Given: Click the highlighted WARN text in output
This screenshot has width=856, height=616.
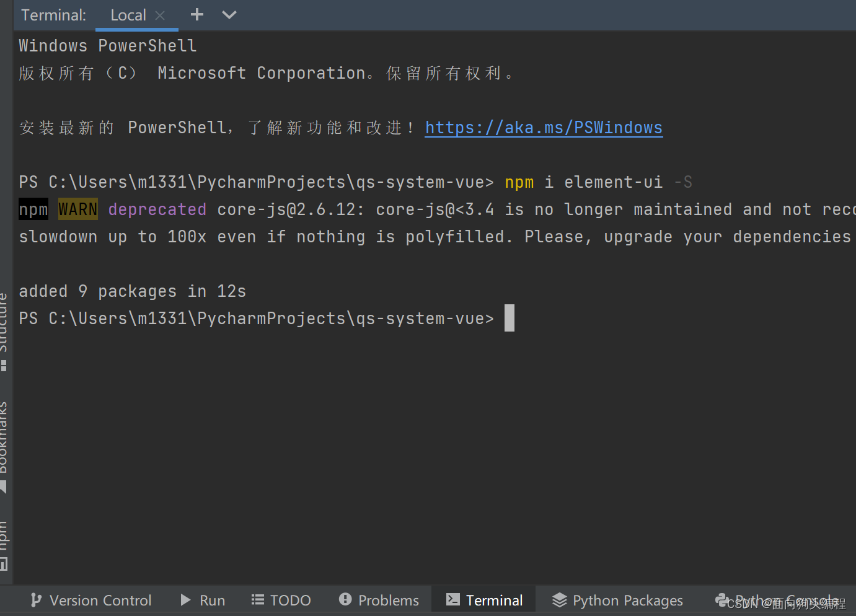Looking at the screenshot, I should tap(77, 209).
